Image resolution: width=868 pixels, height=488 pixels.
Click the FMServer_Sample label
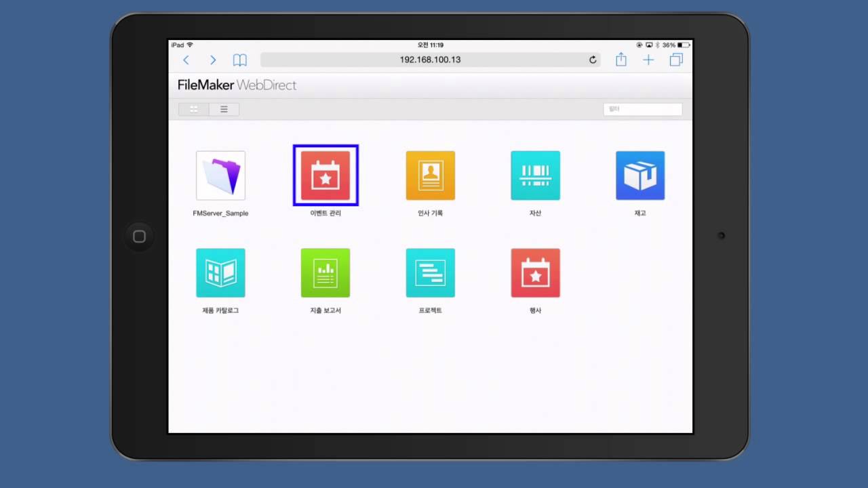[220, 213]
